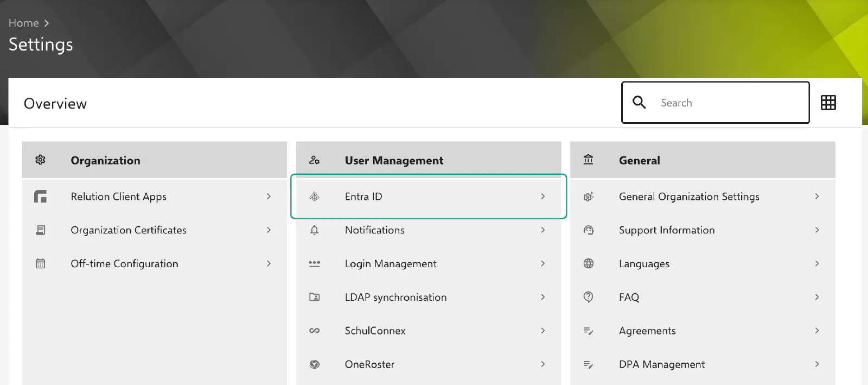The width and height of the screenshot is (868, 385).
Task: Go to Home via the breadcrumb
Action: pos(24,23)
